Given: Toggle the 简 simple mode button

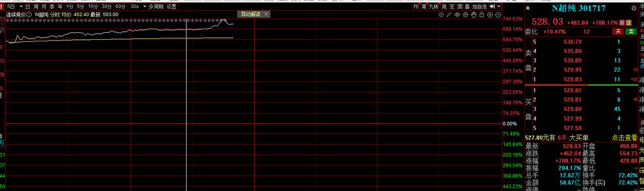Looking at the screenshot, I should pyautogui.click(x=424, y=7).
